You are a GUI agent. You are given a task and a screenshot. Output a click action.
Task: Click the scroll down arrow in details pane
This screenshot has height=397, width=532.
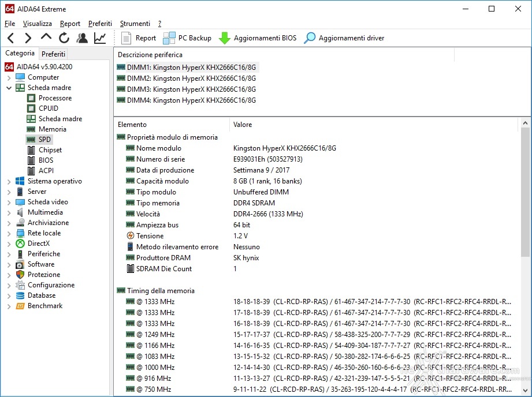click(x=525, y=390)
